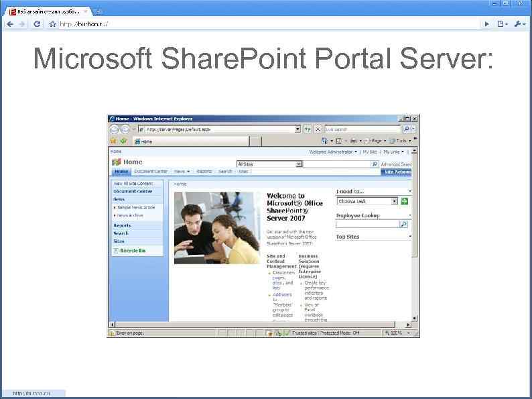The image size is (532, 399).
Task: Click the IE Live Search box
Action: coord(362,129)
